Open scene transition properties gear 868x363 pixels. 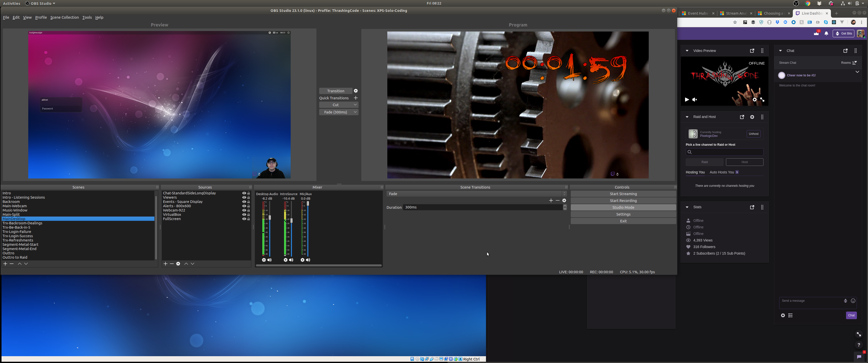(564, 200)
